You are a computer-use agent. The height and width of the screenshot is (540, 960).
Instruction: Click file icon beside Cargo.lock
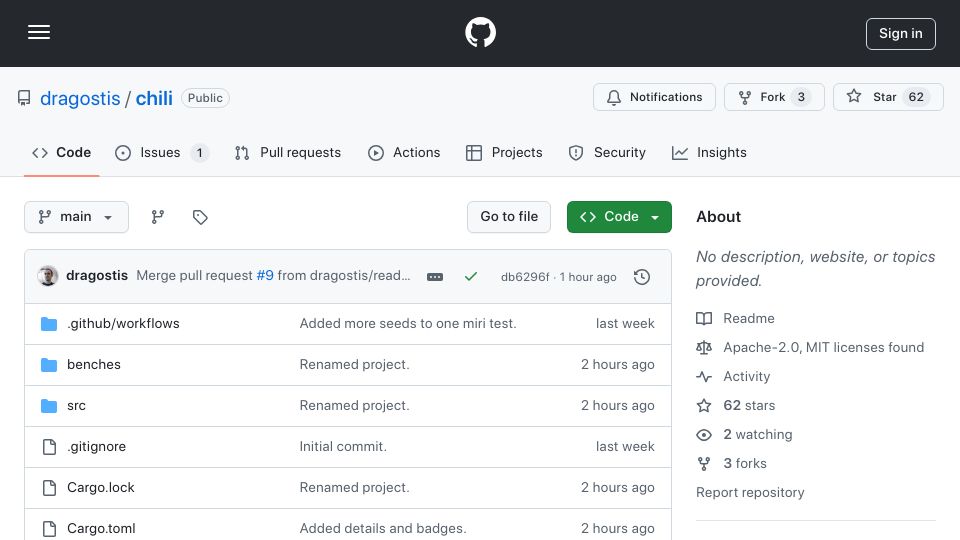49,488
